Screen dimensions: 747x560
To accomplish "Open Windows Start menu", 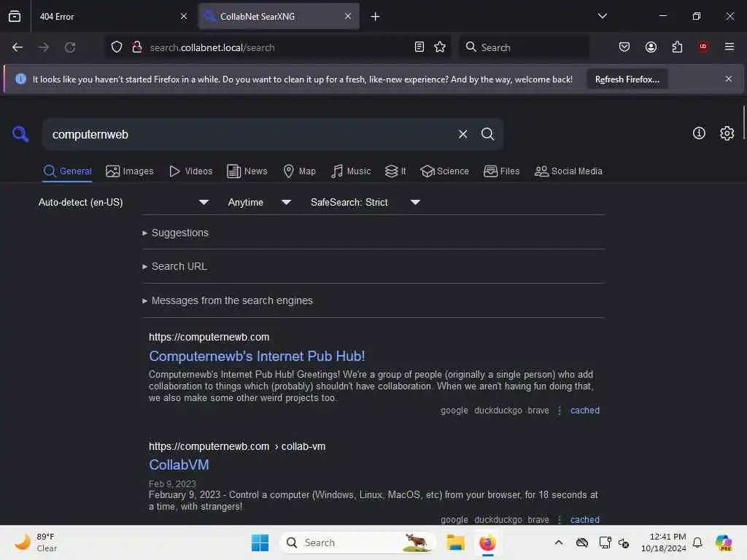I will pyautogui.click(x=260, y=542).
